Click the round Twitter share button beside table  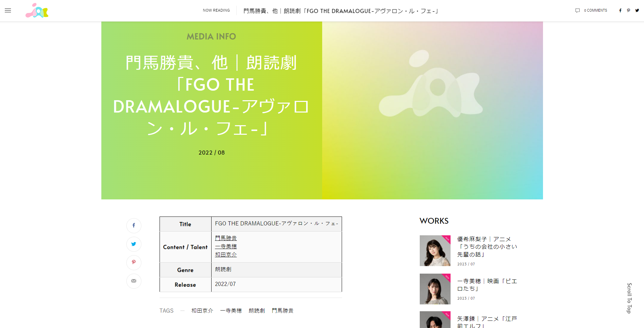pos(134,244)
